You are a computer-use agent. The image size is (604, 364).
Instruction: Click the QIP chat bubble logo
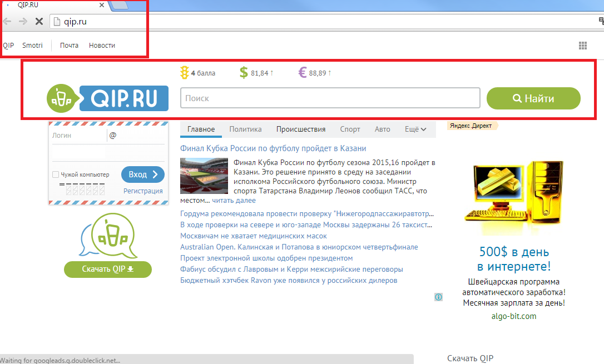click(108, 236)
